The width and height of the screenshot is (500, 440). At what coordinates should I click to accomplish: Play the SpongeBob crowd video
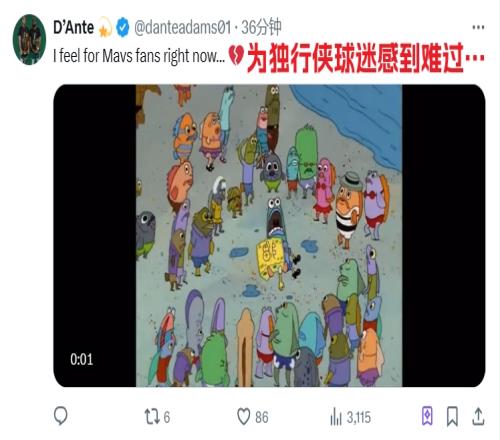269,236
